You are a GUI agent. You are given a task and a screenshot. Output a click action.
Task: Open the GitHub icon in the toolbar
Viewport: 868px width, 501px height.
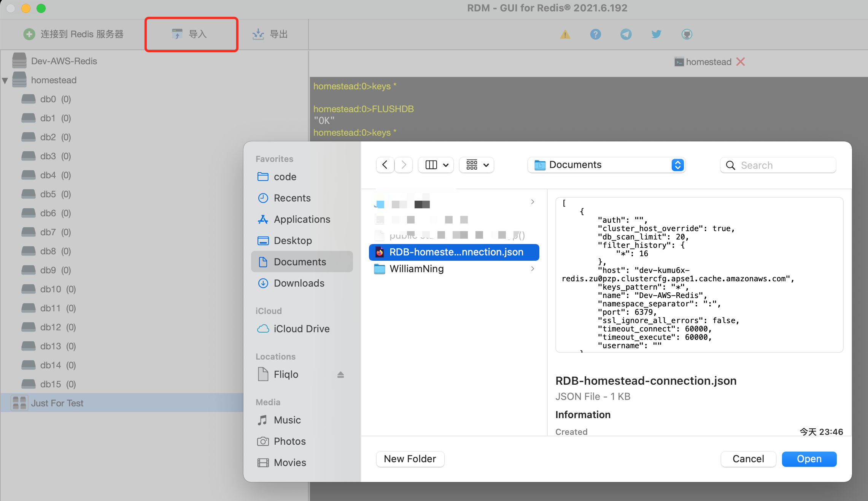point(687,34)
